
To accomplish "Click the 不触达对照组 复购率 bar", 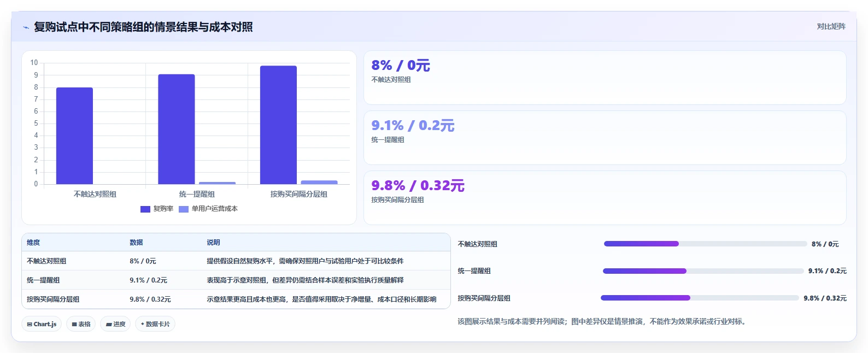I will [74, 136].
